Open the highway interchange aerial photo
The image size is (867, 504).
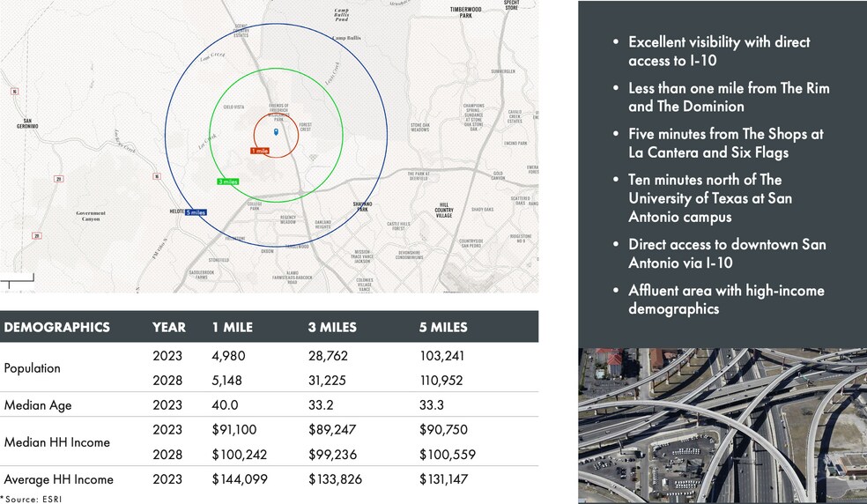point(722,425)
